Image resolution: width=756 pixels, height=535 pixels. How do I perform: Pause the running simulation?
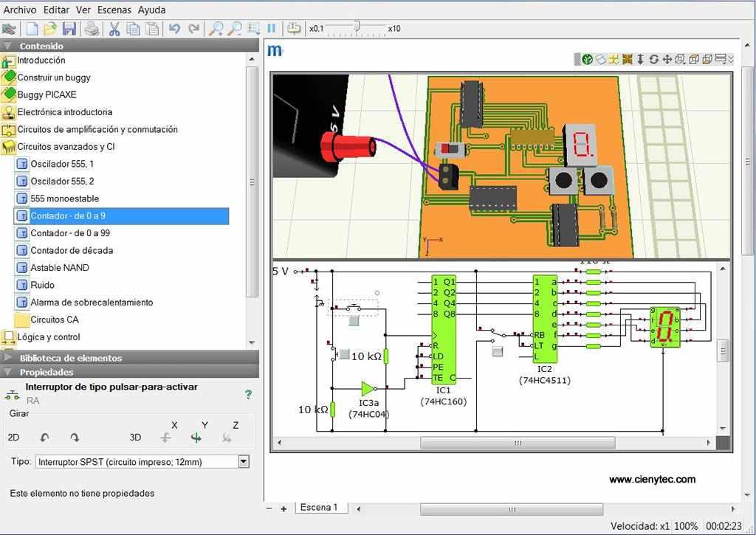click(x=271, y=29)
